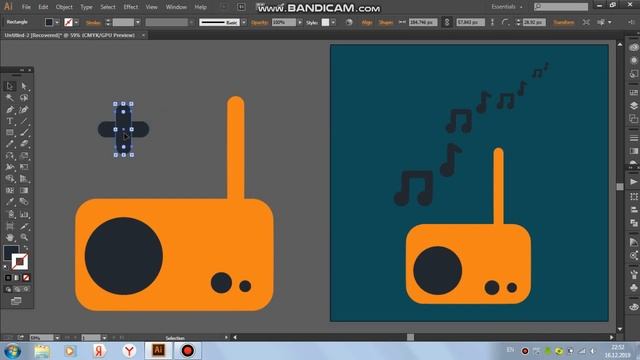Click the swap fill and stroke arrow

26,248
